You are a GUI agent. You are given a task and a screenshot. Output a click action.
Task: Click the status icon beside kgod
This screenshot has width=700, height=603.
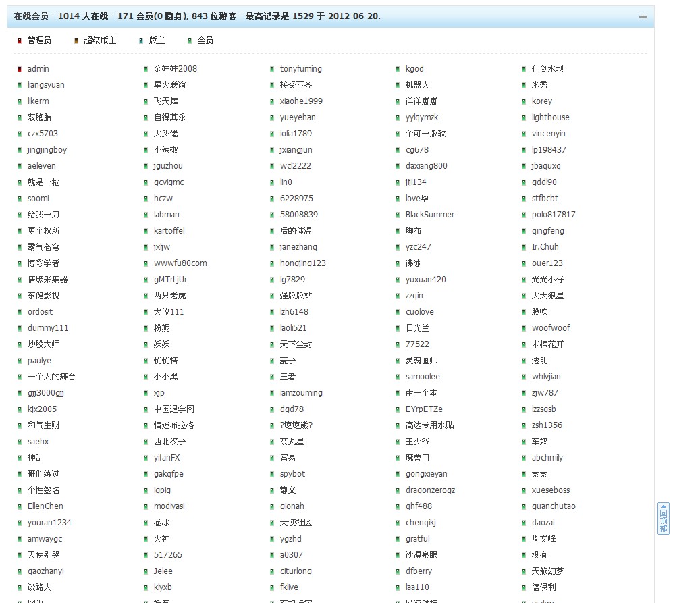click(398, 68)
